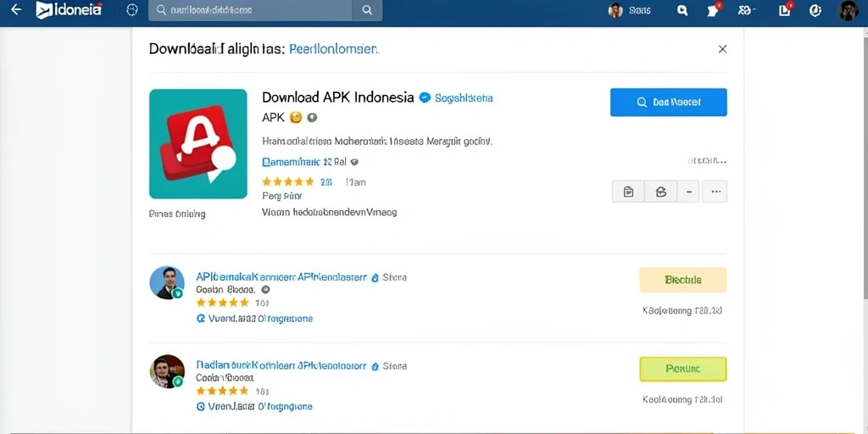Click the minus icon button
Viewport: 868px width, 434px height.
coord(688,192)
